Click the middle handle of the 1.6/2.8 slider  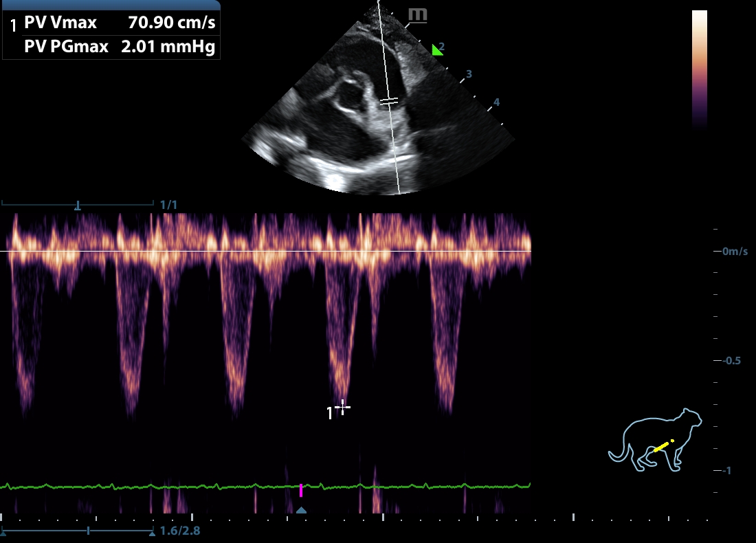pos(88,531)
